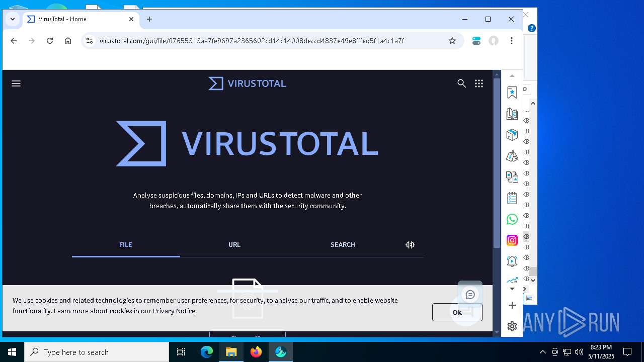Open the VirusTotal apps grid icon

[479, 83]
